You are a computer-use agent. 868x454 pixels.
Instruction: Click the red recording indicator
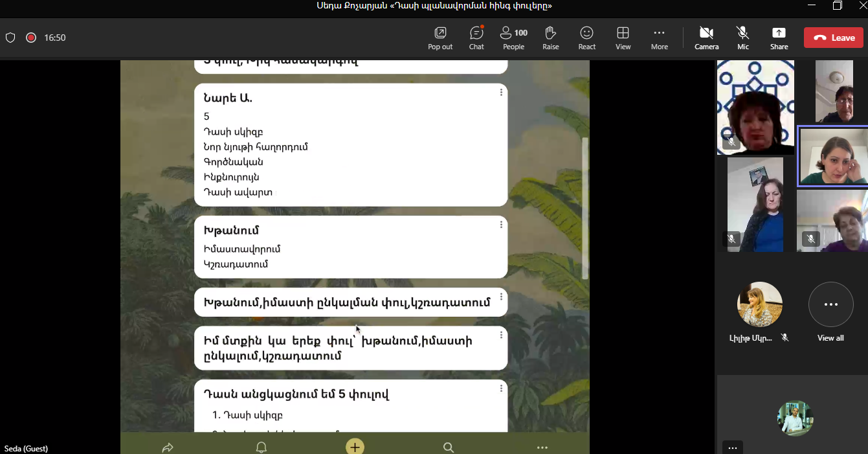pyautogui.click(x=30, y=38)
